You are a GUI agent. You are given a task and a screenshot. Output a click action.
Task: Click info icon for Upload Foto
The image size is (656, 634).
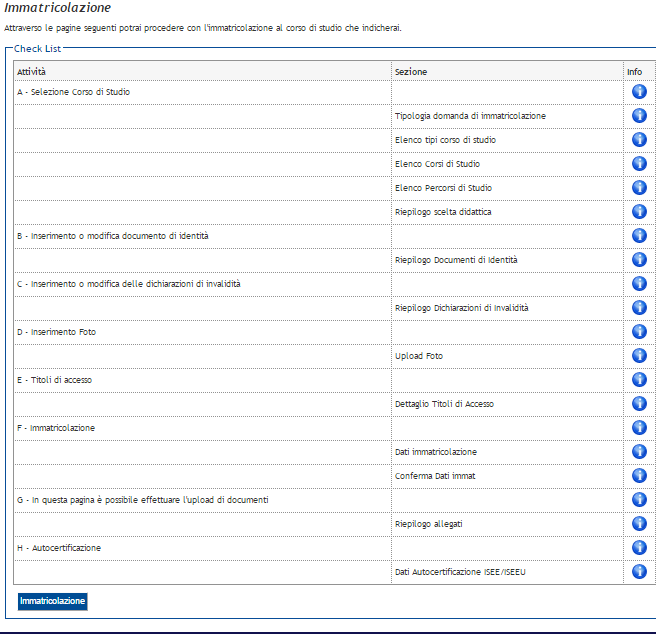click(x=639, y=355)
